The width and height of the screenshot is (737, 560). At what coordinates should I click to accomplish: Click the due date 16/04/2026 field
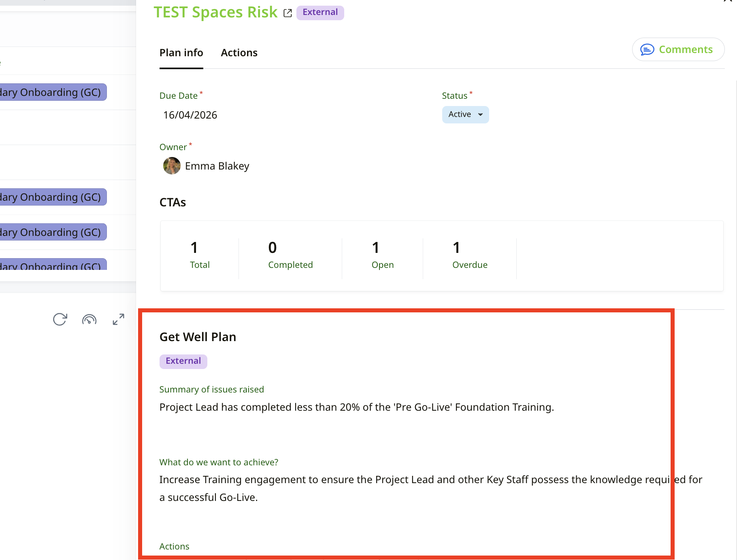190,115
